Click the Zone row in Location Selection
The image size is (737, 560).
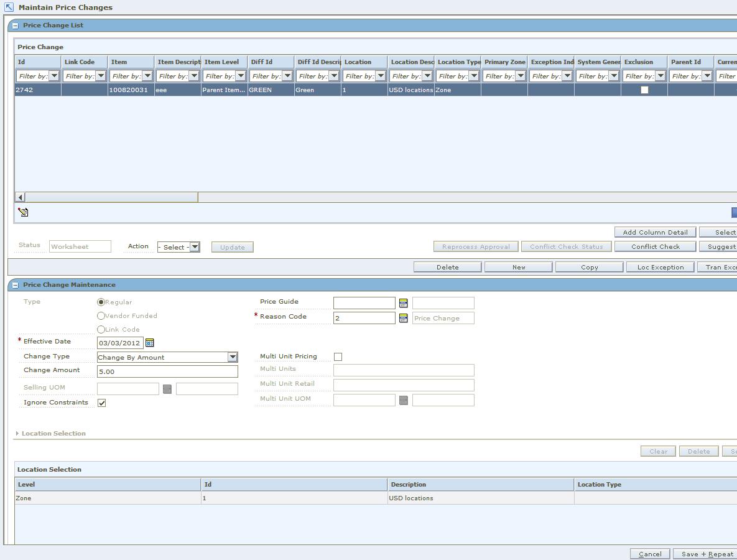[x=376, y=498]
